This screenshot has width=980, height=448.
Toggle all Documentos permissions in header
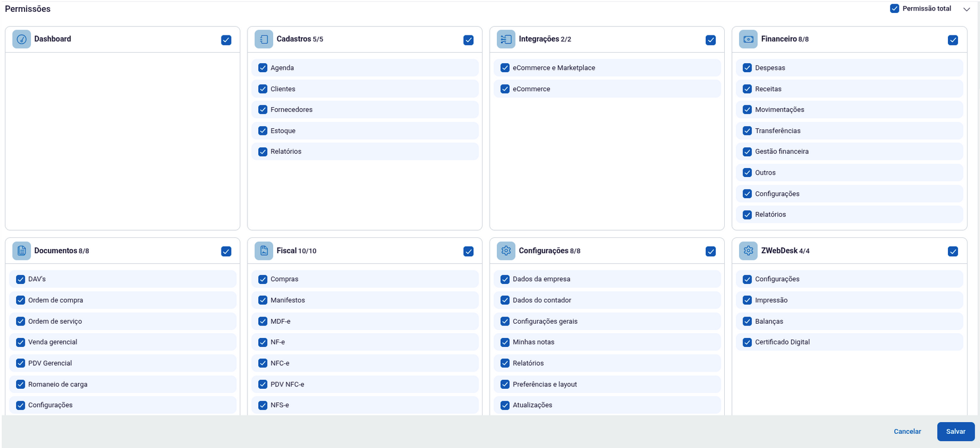[x=226, y=252]
